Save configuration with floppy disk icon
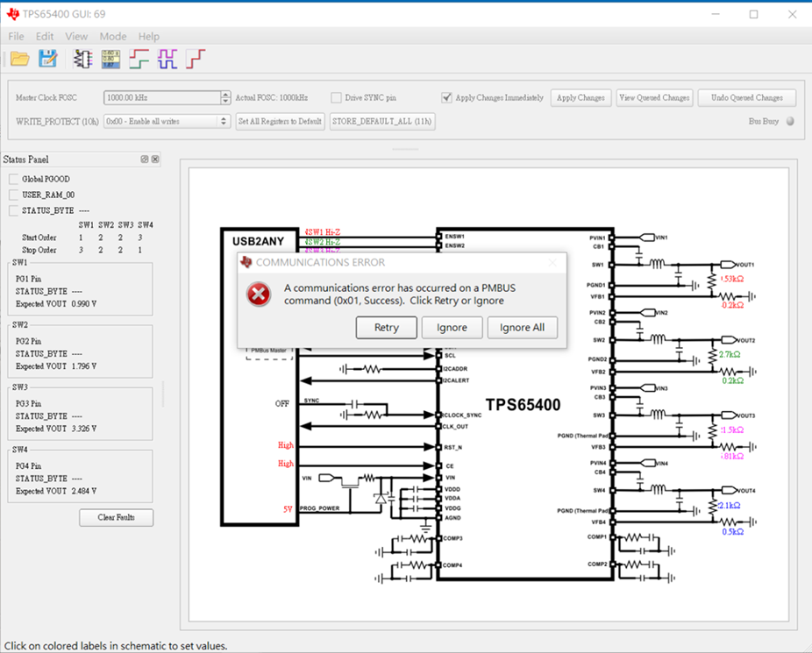This screenshot has height=653, width=812. pyautogui.click(x=47, y=59)
